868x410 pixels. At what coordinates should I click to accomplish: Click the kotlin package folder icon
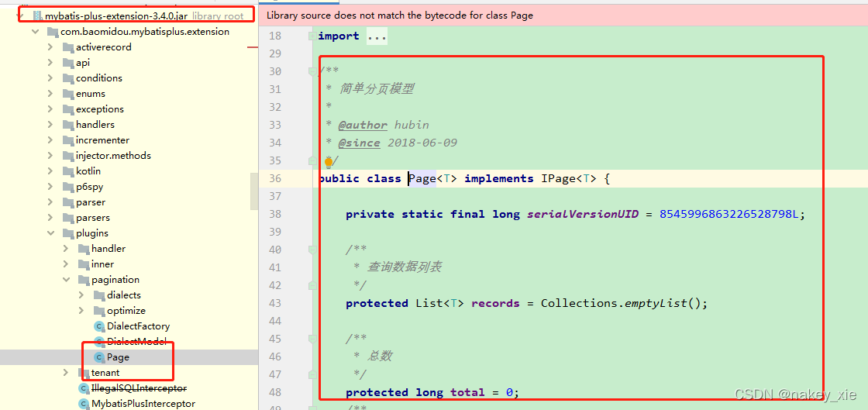[x=67, y=171]
